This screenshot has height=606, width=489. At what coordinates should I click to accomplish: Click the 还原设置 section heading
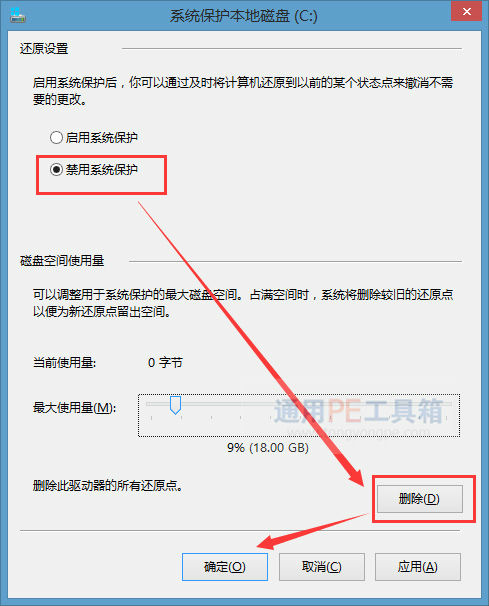coord(44,49)
